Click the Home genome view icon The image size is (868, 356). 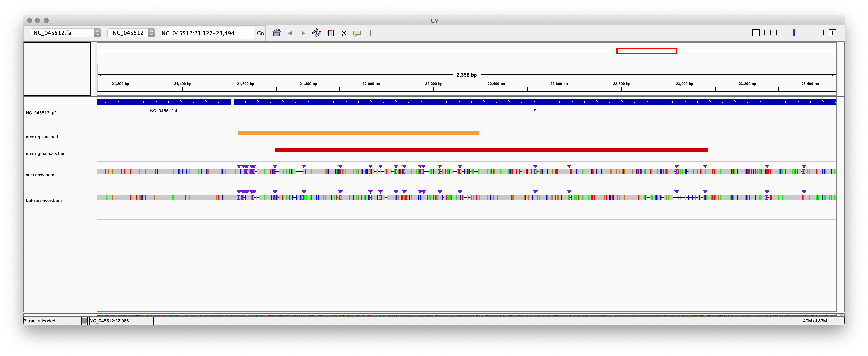276,33
